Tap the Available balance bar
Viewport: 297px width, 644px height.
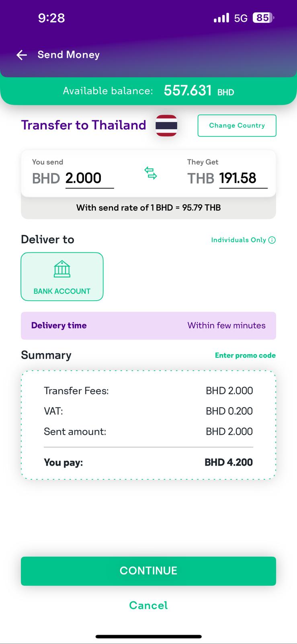[148, 91]
